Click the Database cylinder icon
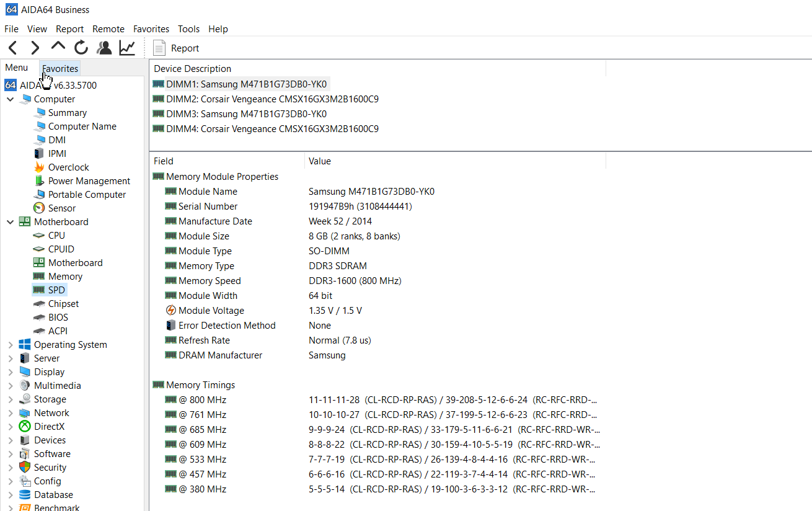Viewport: 812px width, 511px height. [x=25, y=494]
